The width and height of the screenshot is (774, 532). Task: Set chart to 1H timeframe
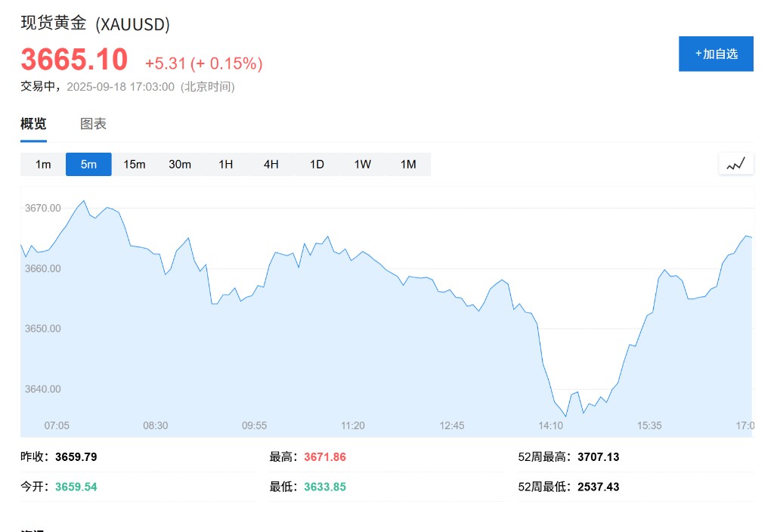pyautogui.click(x=225, y=164)
